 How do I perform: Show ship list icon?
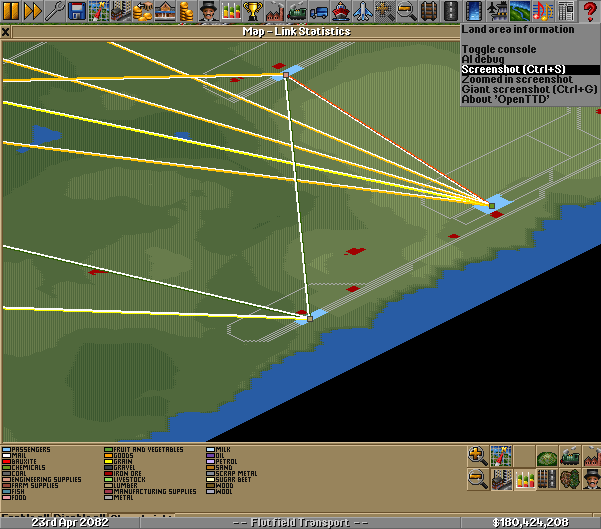tap(341, 11)
